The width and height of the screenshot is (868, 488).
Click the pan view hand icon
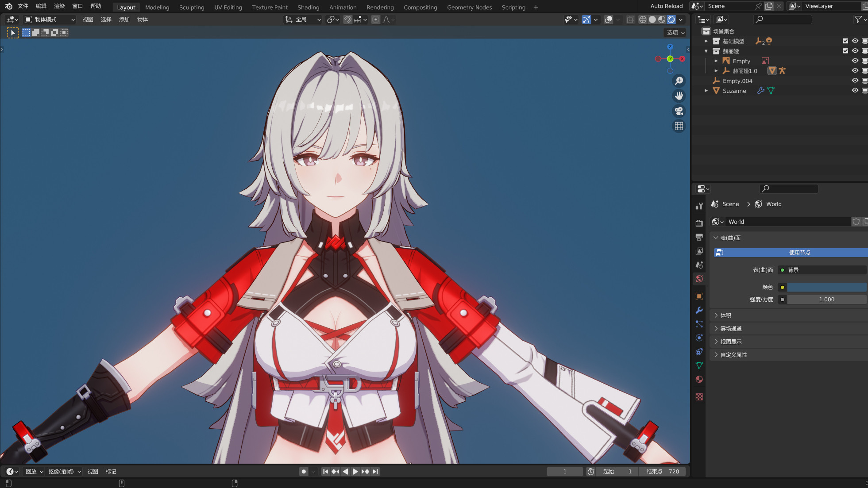679,96
